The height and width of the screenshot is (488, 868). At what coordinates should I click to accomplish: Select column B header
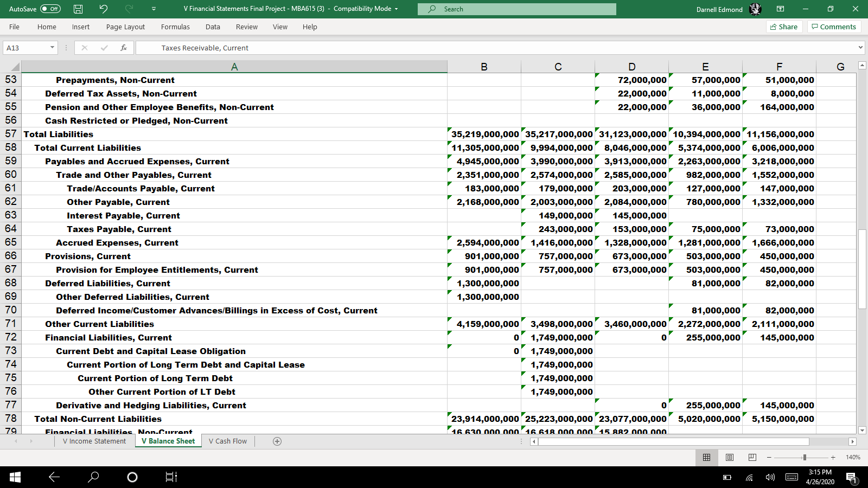484,67
